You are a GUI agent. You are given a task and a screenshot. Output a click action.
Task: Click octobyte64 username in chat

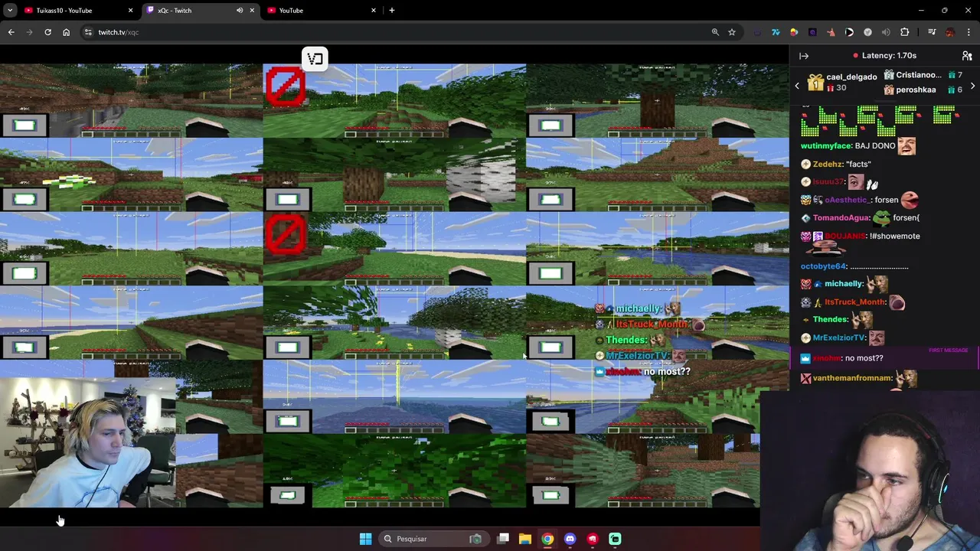click(823, 266)
